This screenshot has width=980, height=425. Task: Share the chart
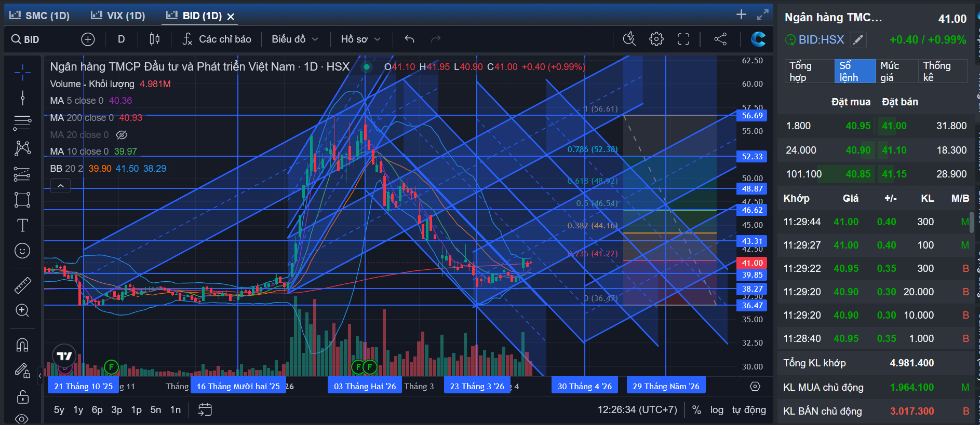[x=720, y=39]
